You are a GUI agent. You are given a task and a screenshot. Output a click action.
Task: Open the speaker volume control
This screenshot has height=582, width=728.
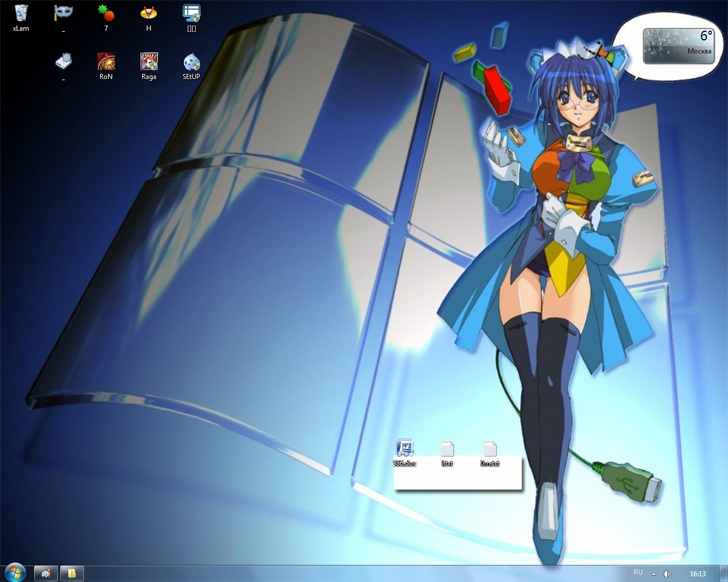(x=667, y=574)
